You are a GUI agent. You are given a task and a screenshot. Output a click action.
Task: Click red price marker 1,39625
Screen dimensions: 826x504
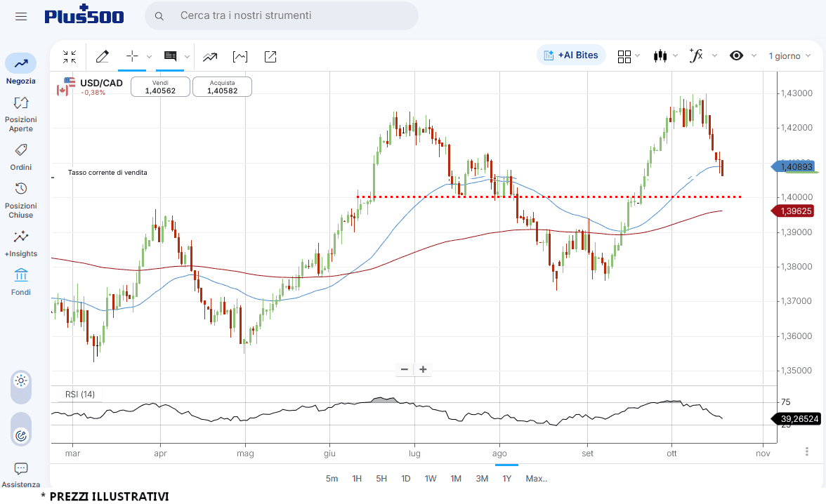click(x=793, y=211)
